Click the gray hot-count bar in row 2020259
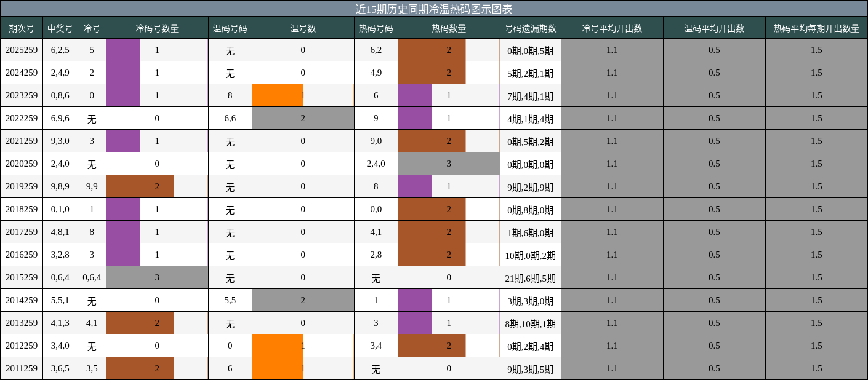Viewport: 868px width, 380px height. pos(449,164)
